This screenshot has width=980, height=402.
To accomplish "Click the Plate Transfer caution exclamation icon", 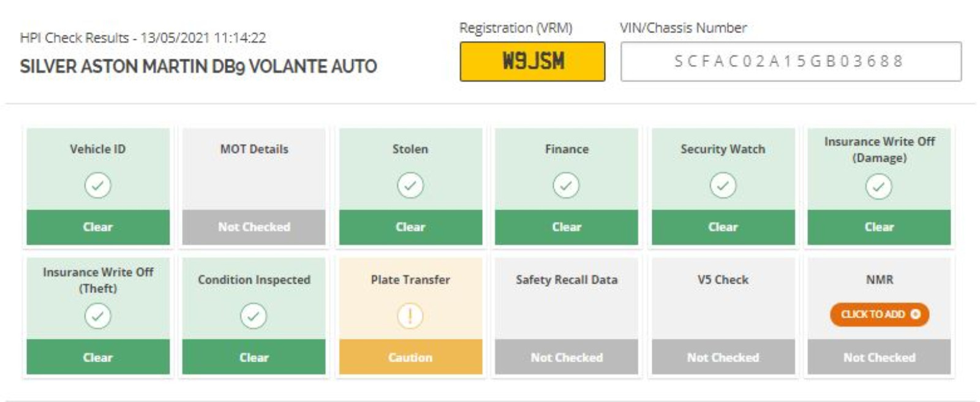I will [x=410, y=316].
